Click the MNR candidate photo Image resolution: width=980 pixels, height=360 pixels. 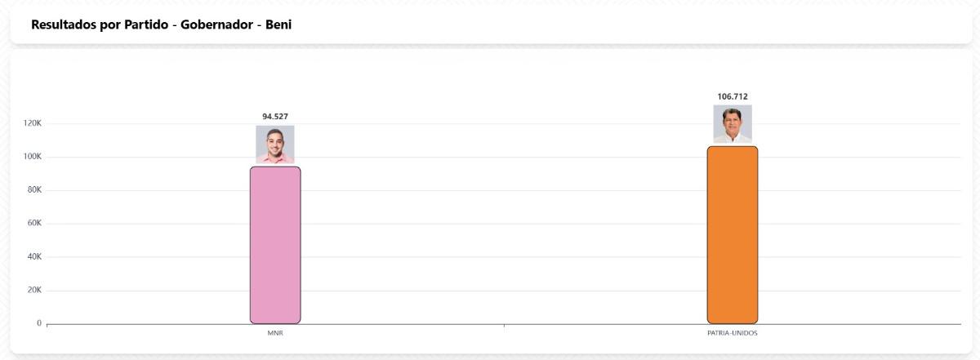(275, 144)
